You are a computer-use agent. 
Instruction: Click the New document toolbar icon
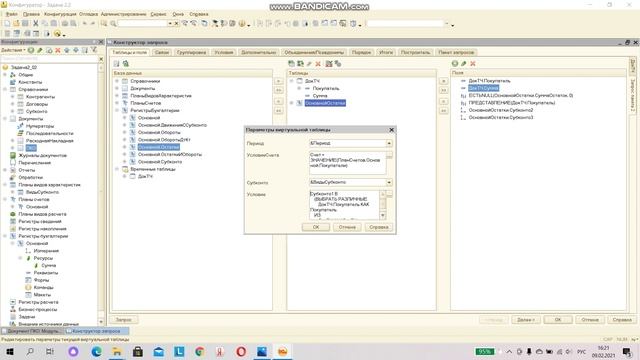[7, 24]
